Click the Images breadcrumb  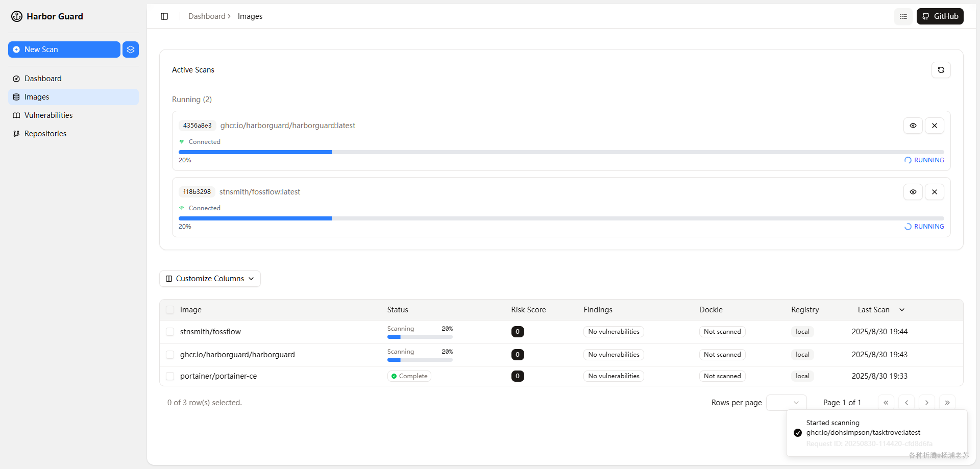(250, 16)
